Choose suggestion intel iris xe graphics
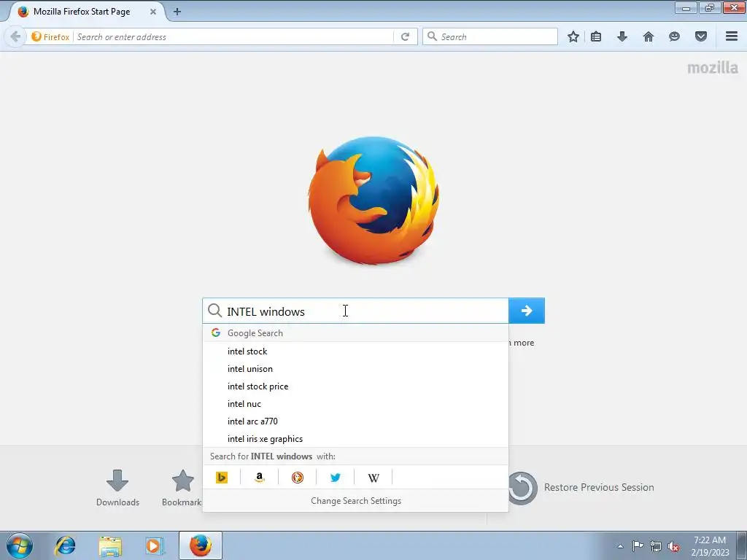This screenshot has width=747, height=560. (355, 439)
